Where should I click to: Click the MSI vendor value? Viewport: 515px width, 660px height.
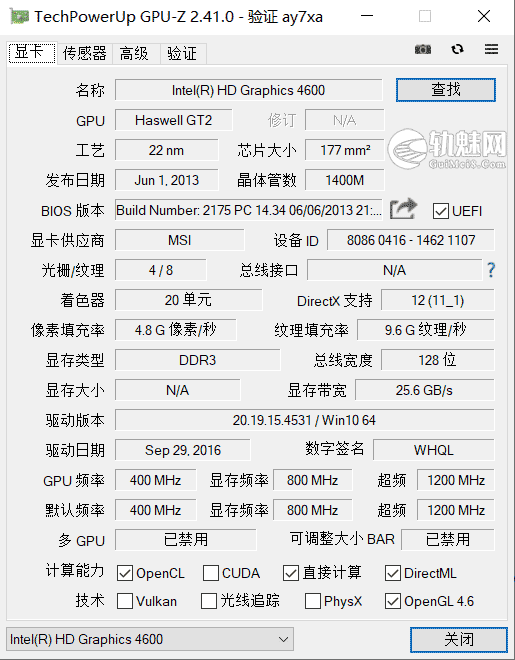(x=180, y=240)
